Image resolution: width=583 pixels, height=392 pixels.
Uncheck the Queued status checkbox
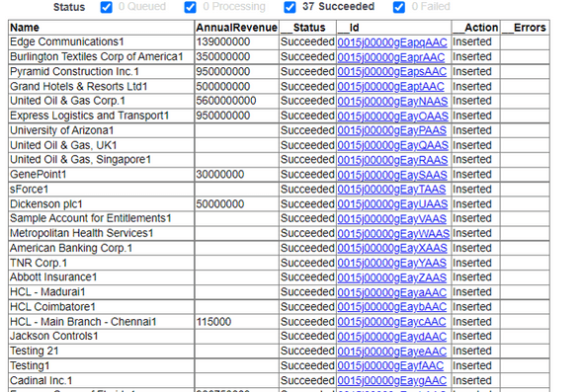click(x=107, y=7)
